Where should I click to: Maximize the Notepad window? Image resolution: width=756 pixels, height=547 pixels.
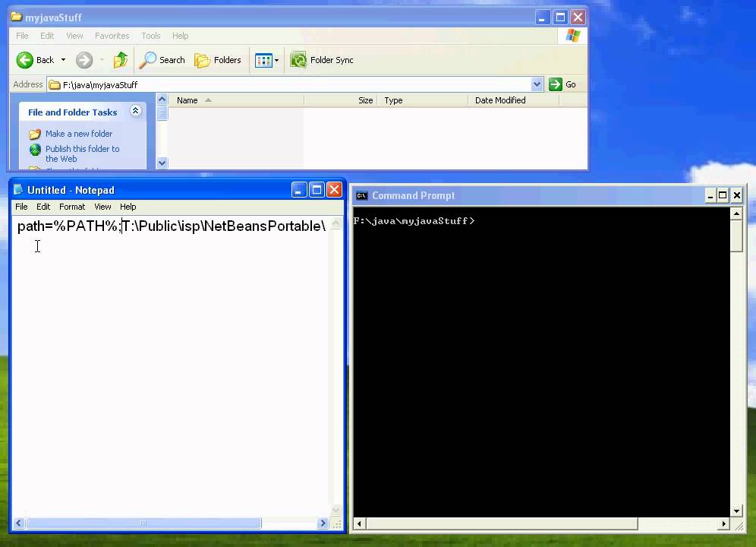point(317,190)
